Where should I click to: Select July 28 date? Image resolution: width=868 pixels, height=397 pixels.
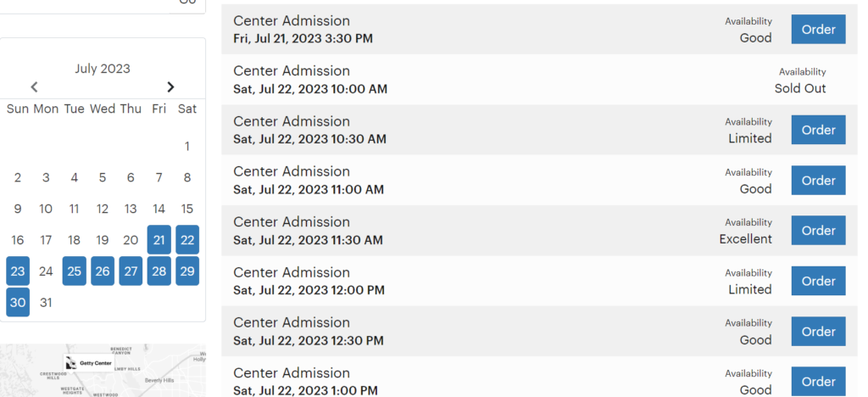[x=159, y=271]
